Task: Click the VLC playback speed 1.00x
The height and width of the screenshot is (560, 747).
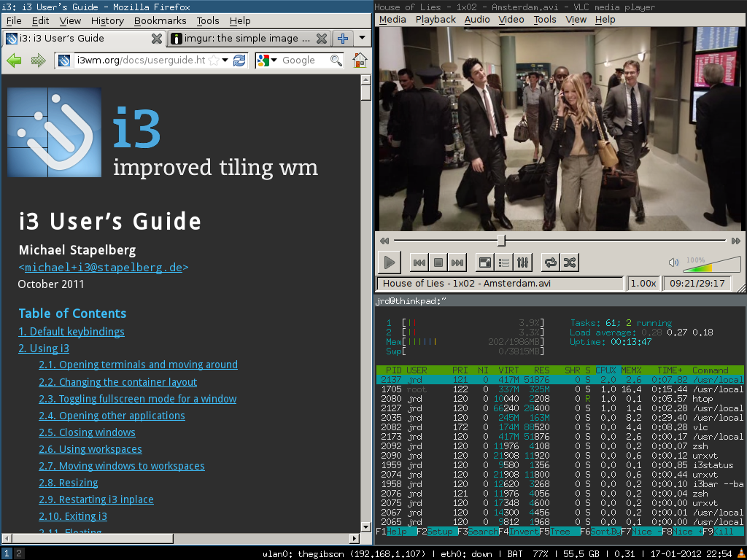Action: tap(643, 284)
